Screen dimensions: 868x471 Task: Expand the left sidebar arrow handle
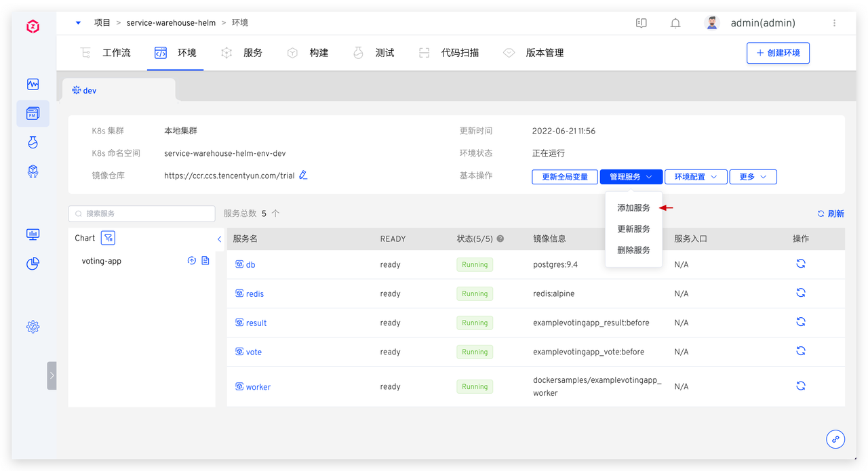click(x=52, y=375)
